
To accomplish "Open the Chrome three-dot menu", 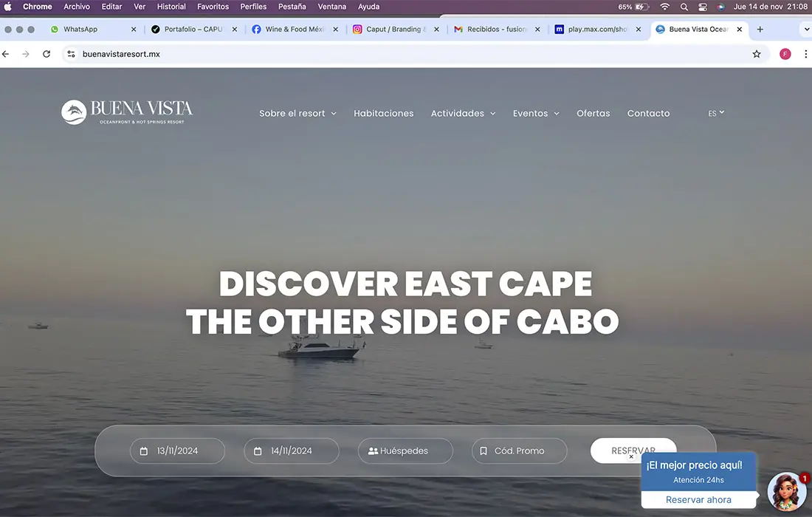I will [x=805, y=54].
